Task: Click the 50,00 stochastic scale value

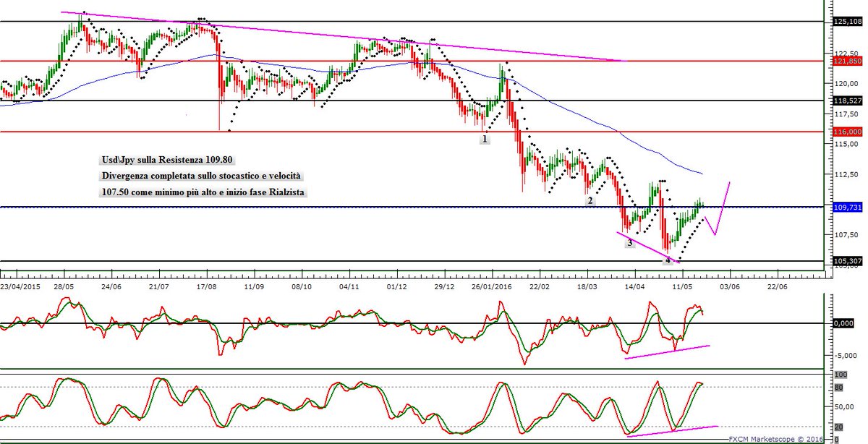Action: [845, 407]
